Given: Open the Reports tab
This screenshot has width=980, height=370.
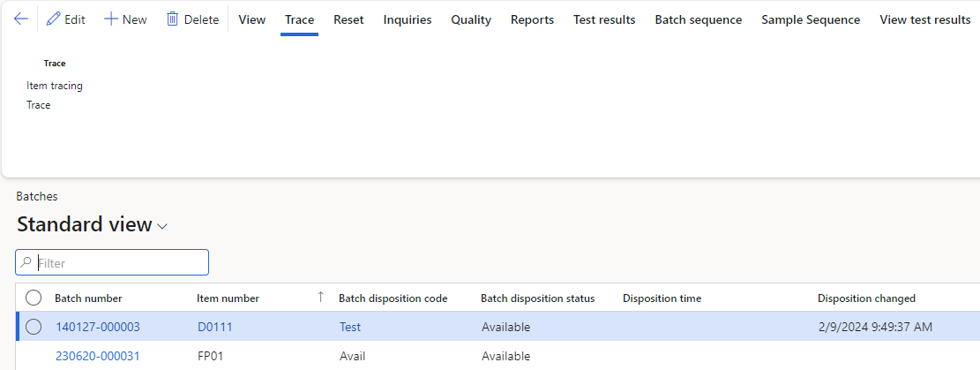Looking at the screenshot, I should point(532,19).
